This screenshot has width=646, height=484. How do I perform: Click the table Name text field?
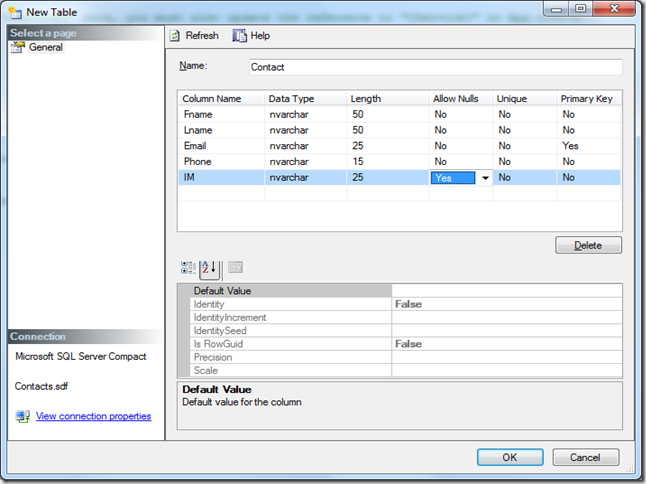435,67
